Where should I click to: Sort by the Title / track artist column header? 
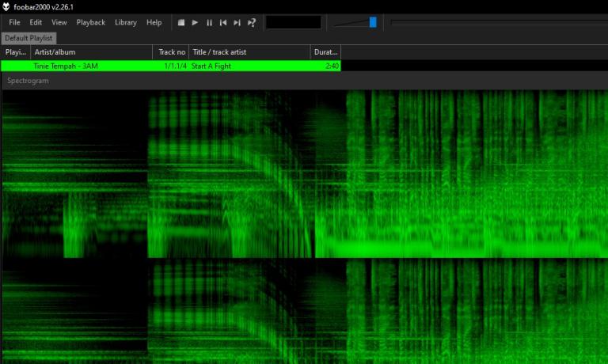[249, 52]
